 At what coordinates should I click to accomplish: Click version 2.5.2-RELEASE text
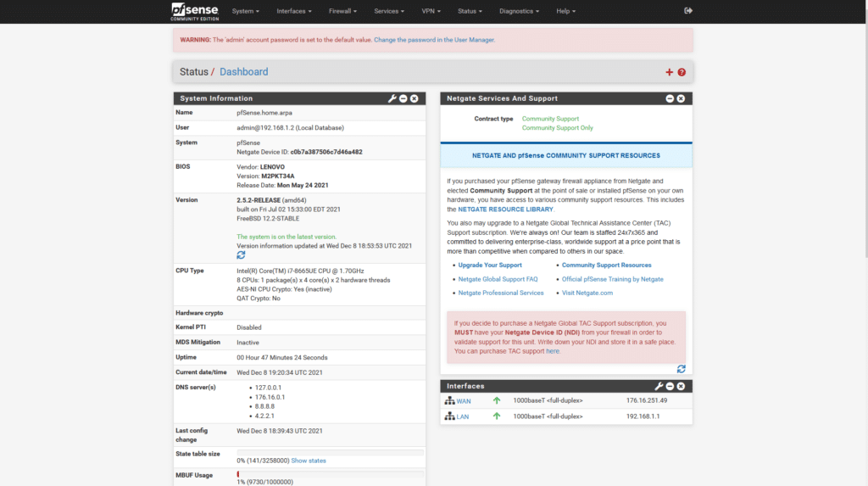259,200
